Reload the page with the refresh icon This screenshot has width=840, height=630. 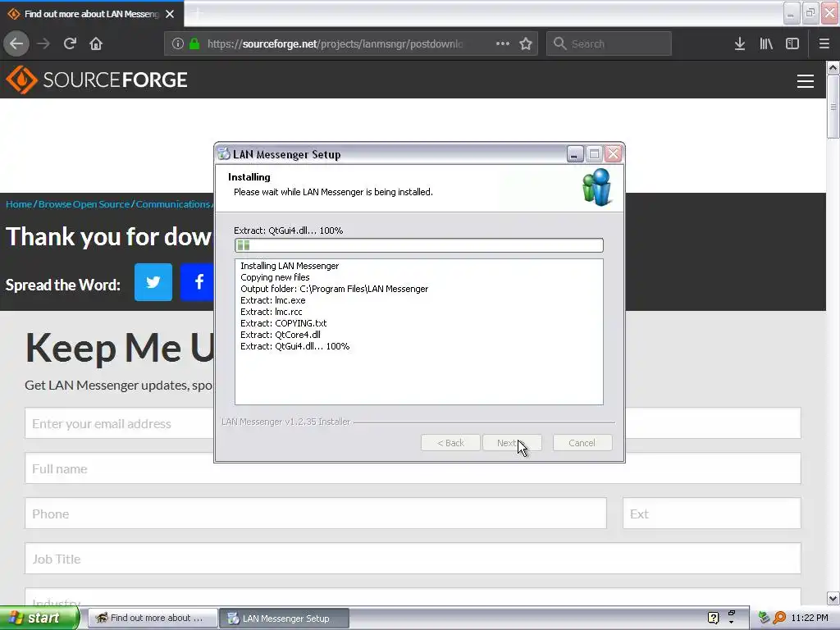pos(70,44)
